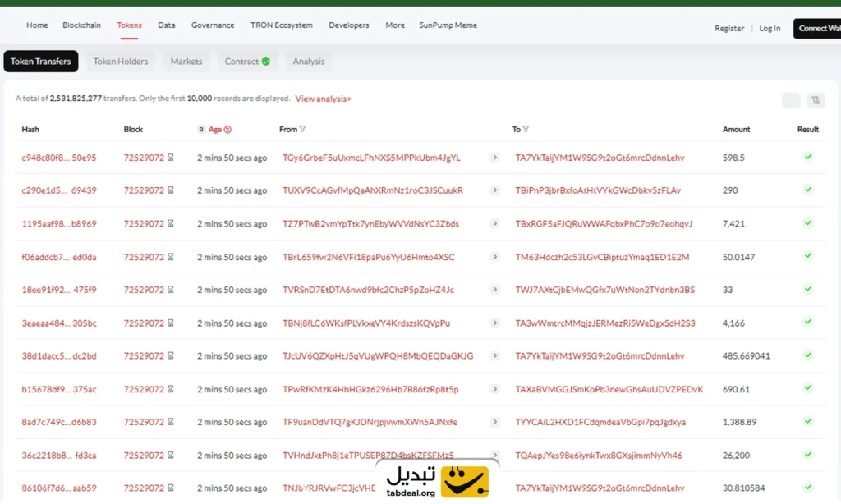Open the Data menu

pyautogui.click(x=166, y=25)
